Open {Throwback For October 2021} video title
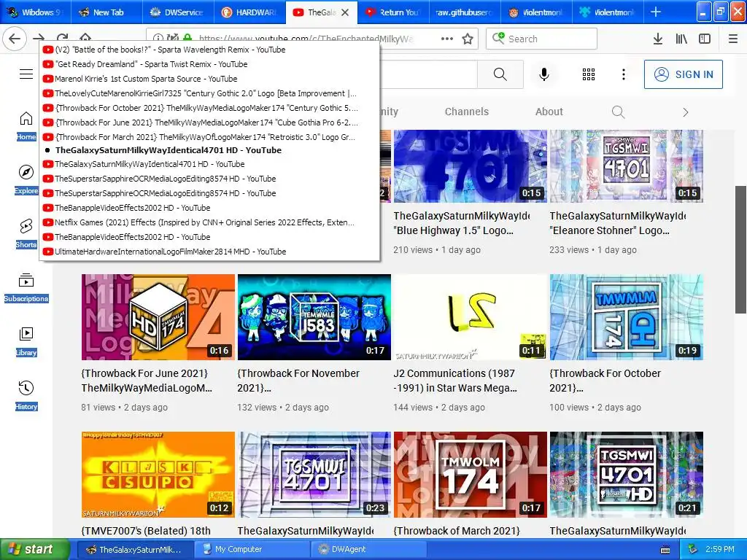747x560 pixels. [605, 381]
